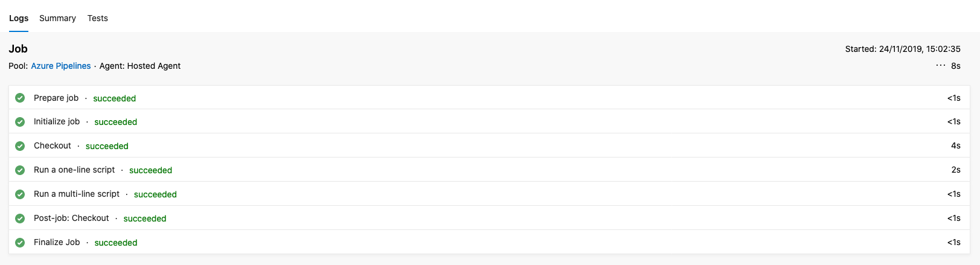Switch to the Summary tab
The image size is (980, 265).
pos(57,18)
